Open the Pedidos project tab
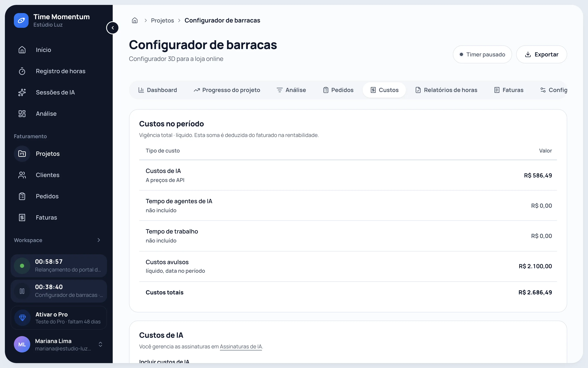Screen dimensions: 588x368 [x=338, y=90]
